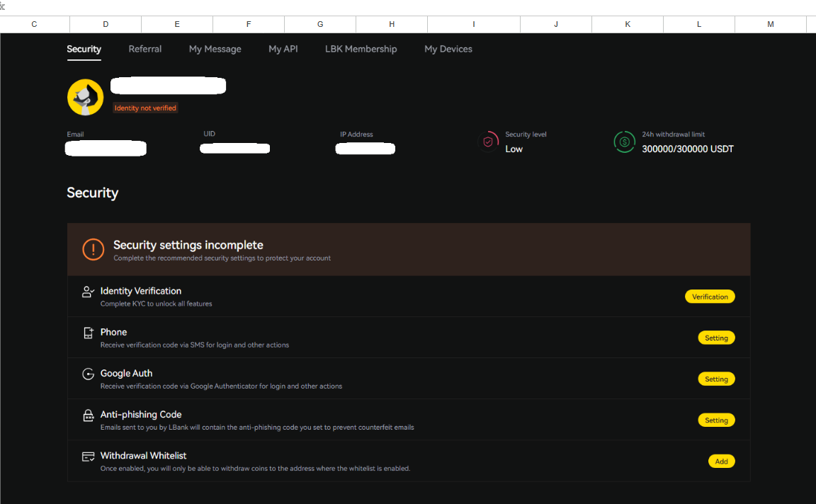This screenshot has width=816, height=504.
Task: Open the My API tab
Action: click(283, 49)
